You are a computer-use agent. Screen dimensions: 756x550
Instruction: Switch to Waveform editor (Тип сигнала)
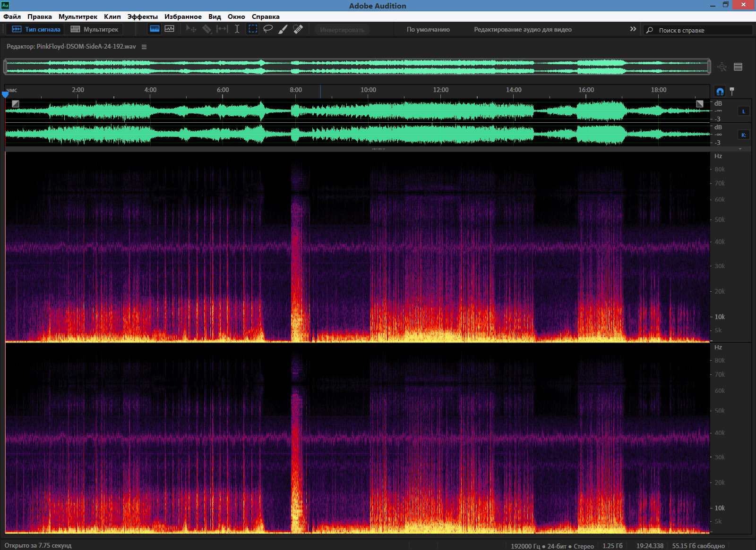(36, 29)
